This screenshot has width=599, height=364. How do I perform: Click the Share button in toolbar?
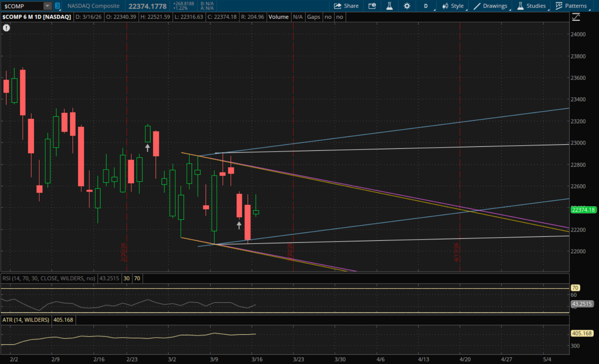tap(346, 6)
